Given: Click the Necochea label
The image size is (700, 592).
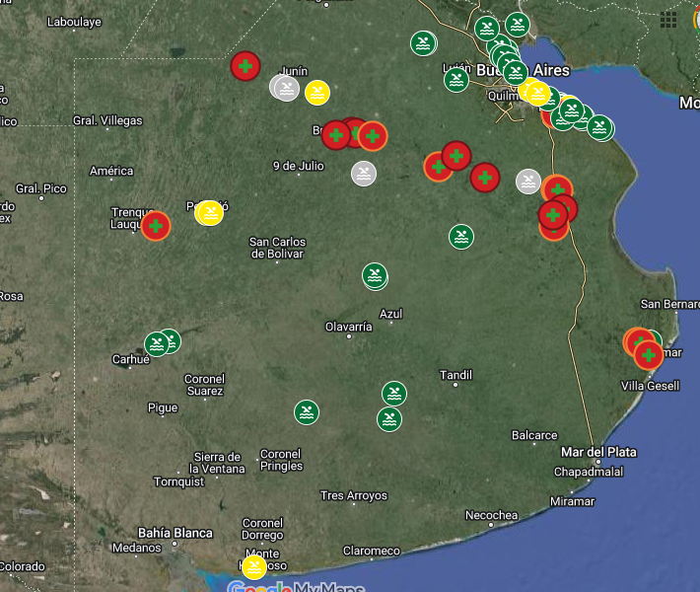Looking at the screenshot, I should tap(492, 515).
